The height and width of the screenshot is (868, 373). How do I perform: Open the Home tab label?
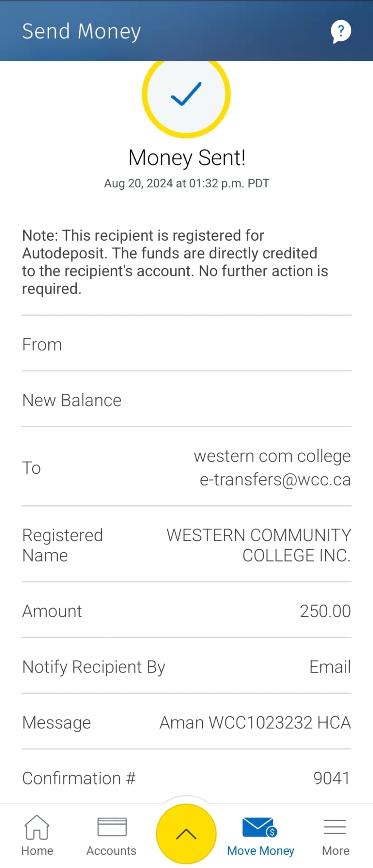point(37,851)
